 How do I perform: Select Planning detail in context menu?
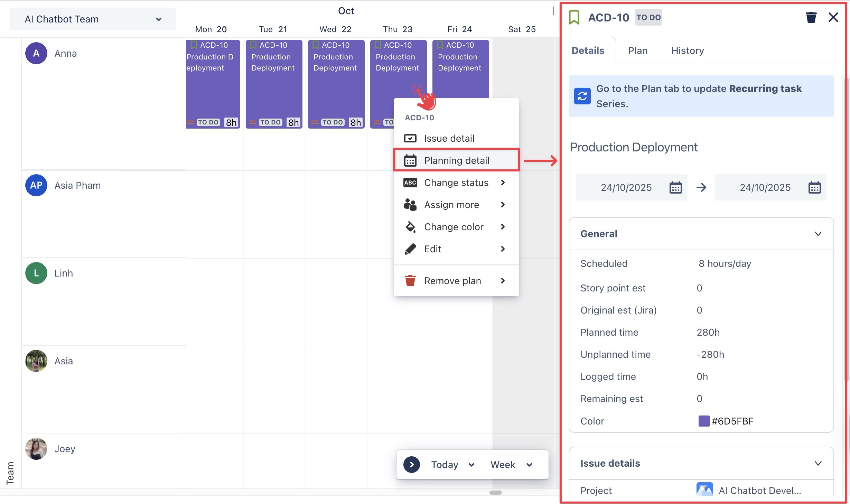click(456, 160)
